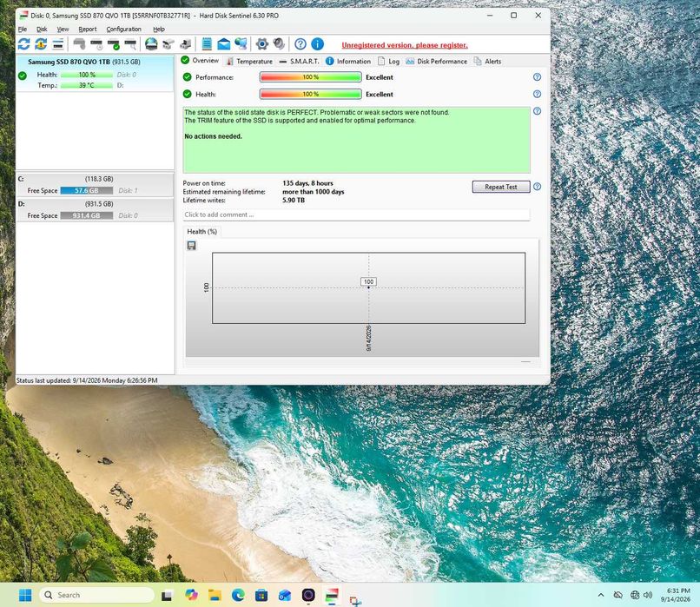Image resolution: width=700 pixels, height=607 pixels.
Task: Select the D: partition entry
Action: [x=95, y=210]
